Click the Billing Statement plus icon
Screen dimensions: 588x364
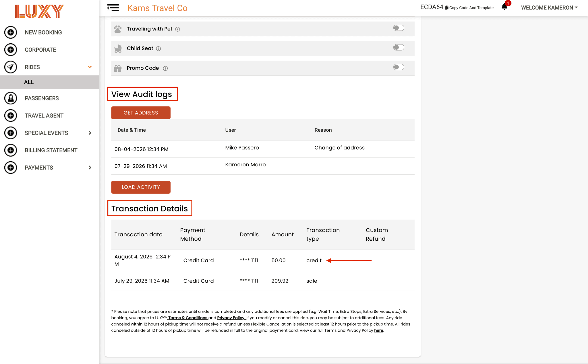(11, 150)
